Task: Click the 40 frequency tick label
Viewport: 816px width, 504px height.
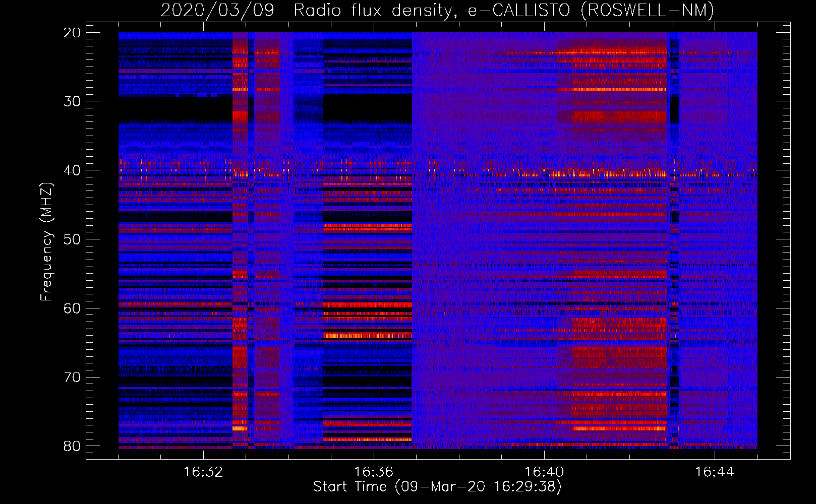Action: 73,170
